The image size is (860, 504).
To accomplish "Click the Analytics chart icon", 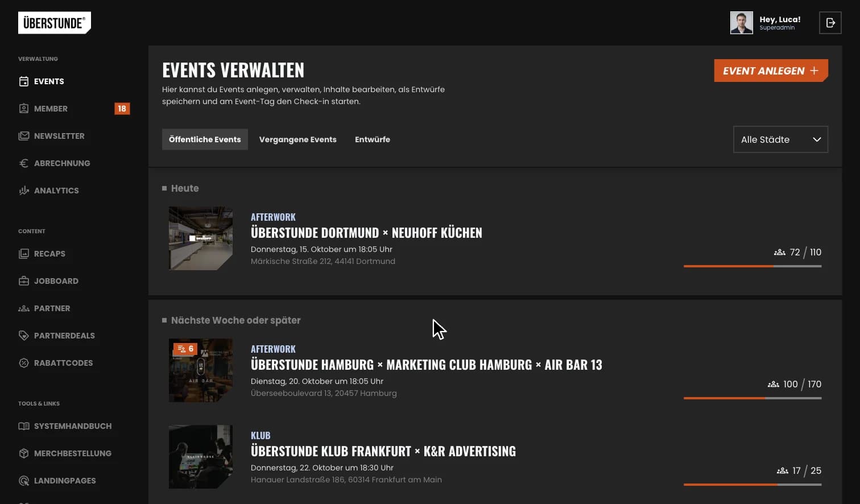I will (x=24, y=191).
